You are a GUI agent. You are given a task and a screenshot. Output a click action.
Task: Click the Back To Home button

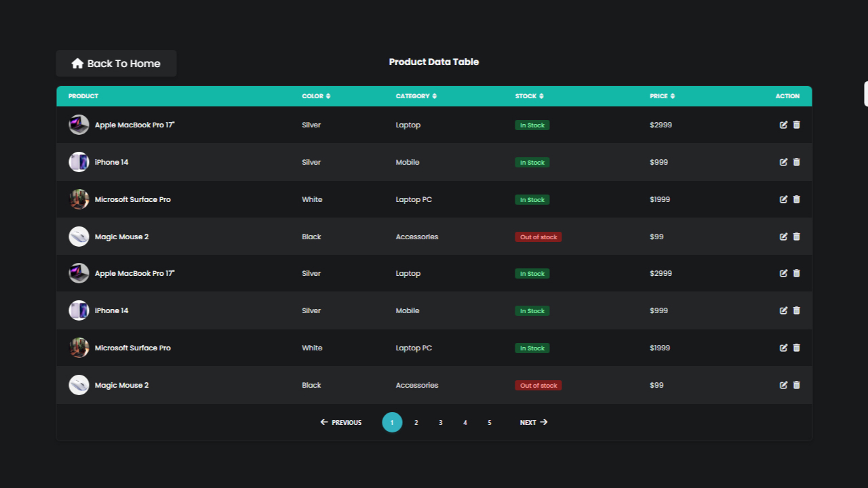(x=117, y=64)
